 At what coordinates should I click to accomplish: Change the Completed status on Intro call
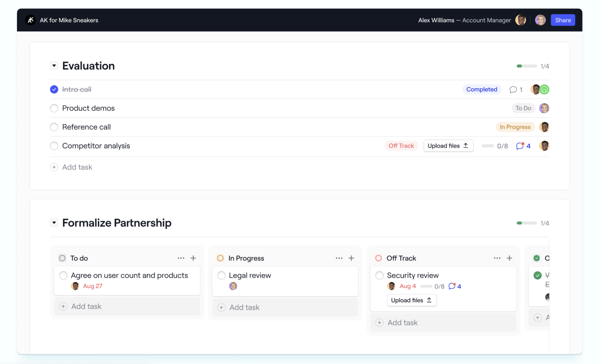pyautogui.click(x=482, y=89)
